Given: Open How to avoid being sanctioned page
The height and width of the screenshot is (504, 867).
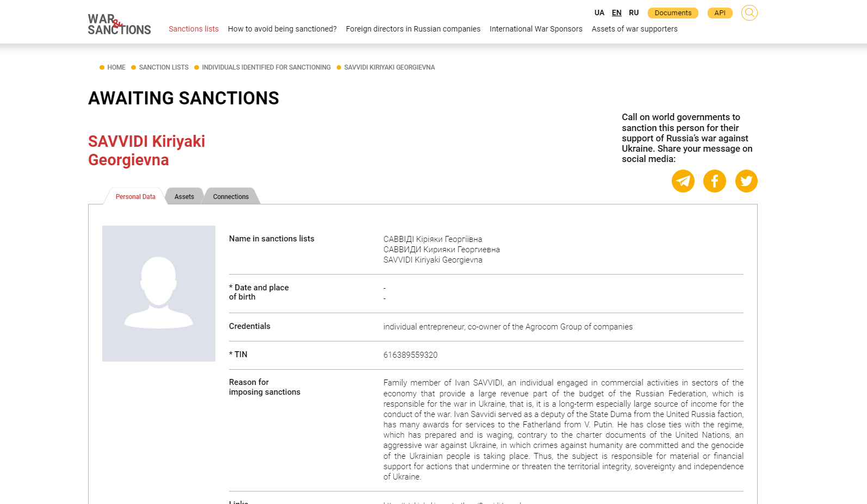Looking at the screenshot, I should tap(282, 29).
